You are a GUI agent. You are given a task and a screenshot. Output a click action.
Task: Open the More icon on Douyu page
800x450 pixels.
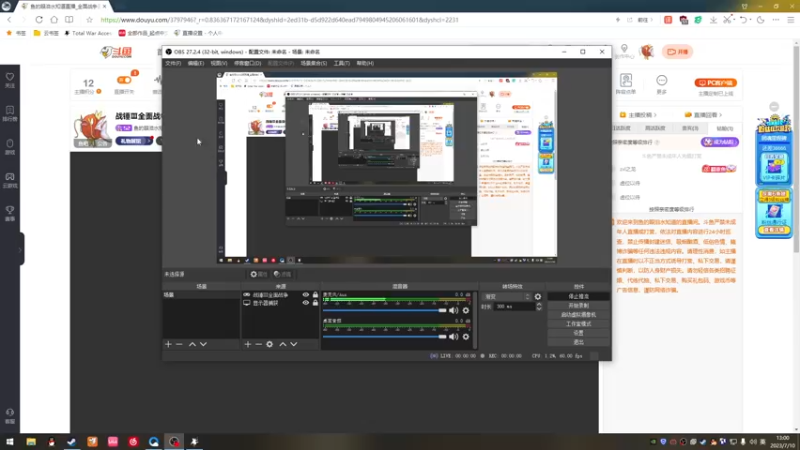(x=662, y=84)
